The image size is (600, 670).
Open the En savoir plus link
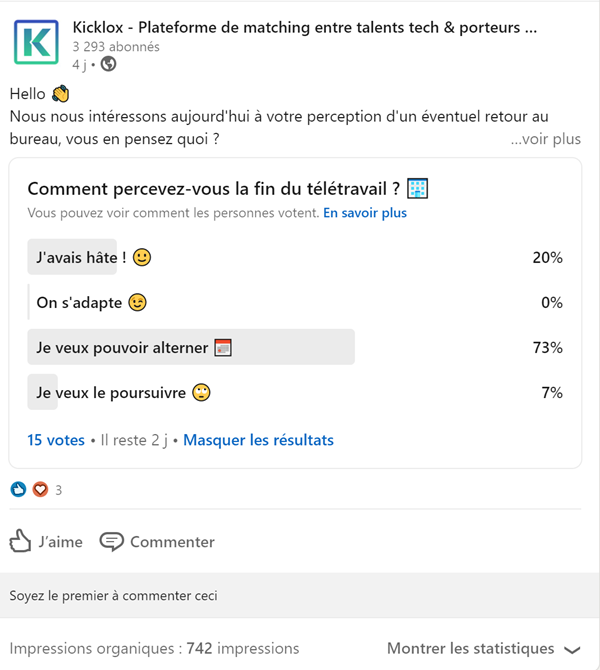coord(365,213)
